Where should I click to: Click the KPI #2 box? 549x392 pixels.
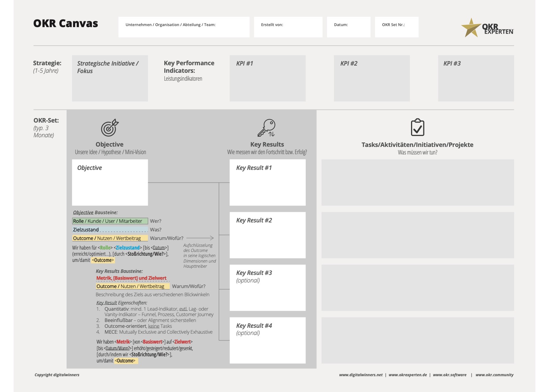tap(372, 78)
